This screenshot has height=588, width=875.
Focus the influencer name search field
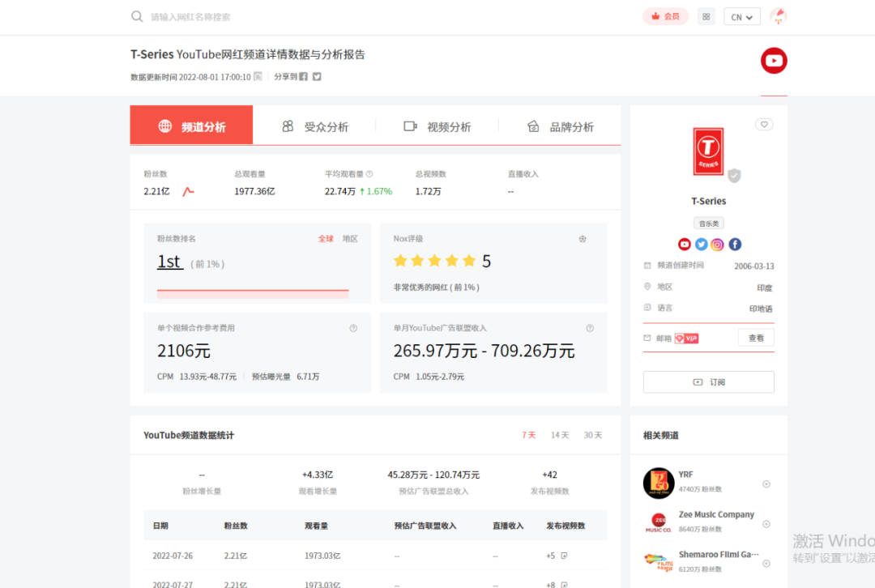[x=190, y=17]
